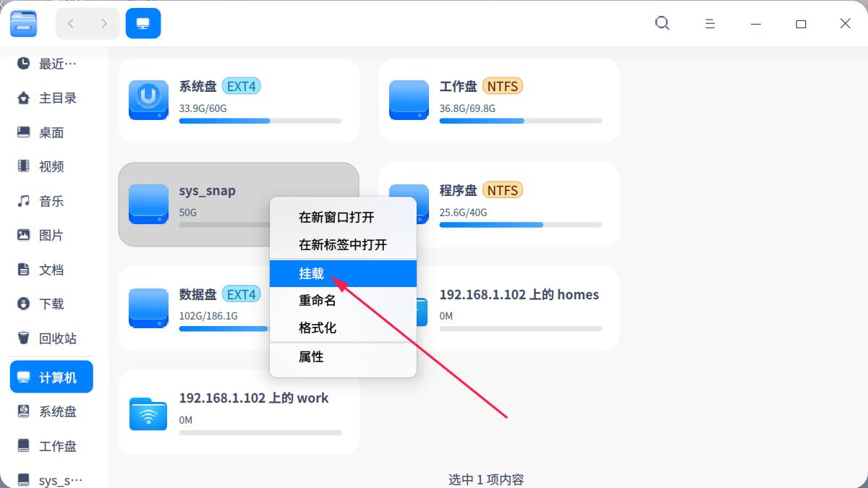868x488 pixels.
Task: Open the 下载 folder from sidebar
Action: 51,304
